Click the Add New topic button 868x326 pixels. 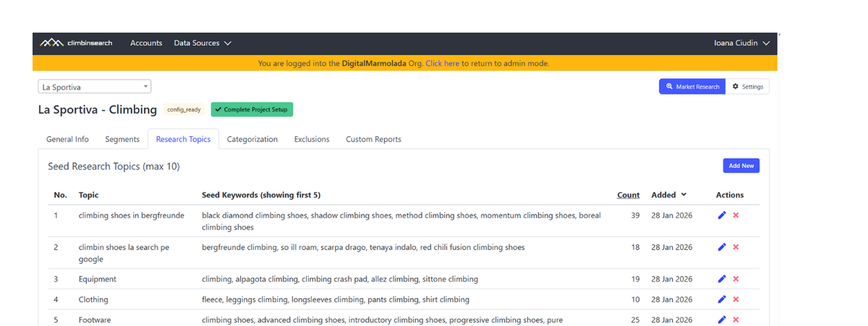741,166
